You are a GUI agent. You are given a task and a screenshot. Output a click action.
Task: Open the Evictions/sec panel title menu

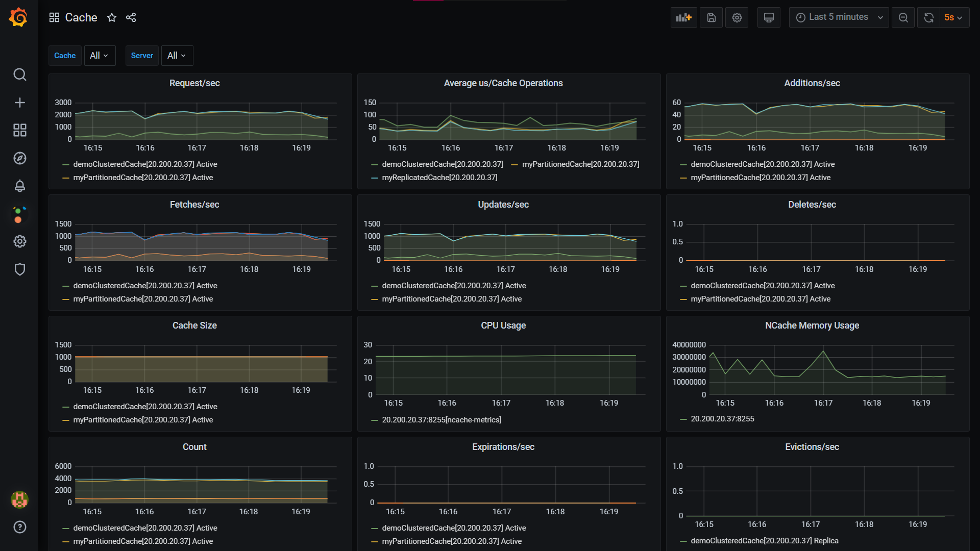coord(812,447)
